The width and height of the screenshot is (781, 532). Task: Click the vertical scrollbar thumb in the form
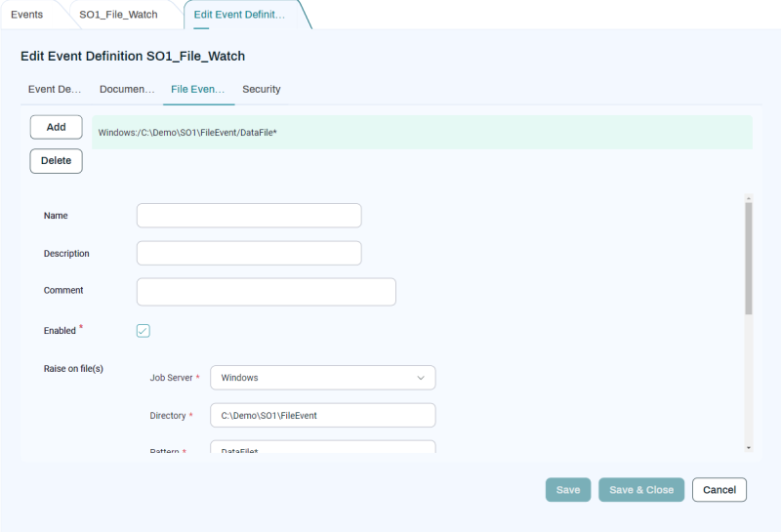[749, 259]
